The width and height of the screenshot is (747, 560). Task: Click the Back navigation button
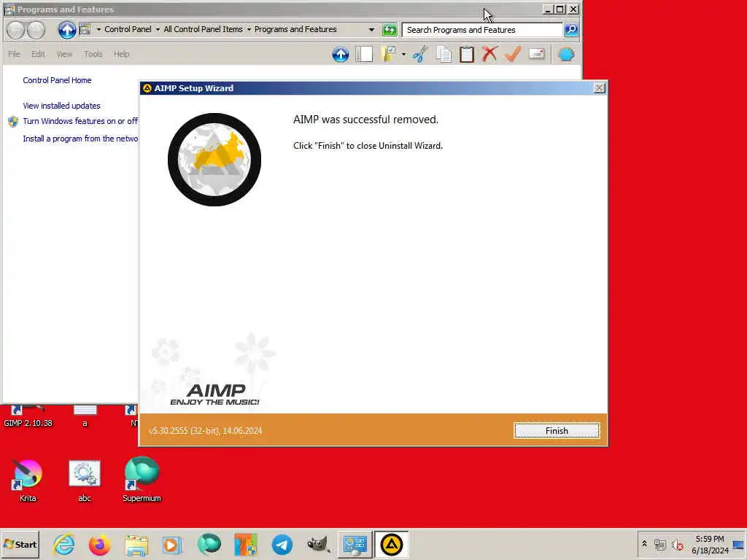pos(16,30)
